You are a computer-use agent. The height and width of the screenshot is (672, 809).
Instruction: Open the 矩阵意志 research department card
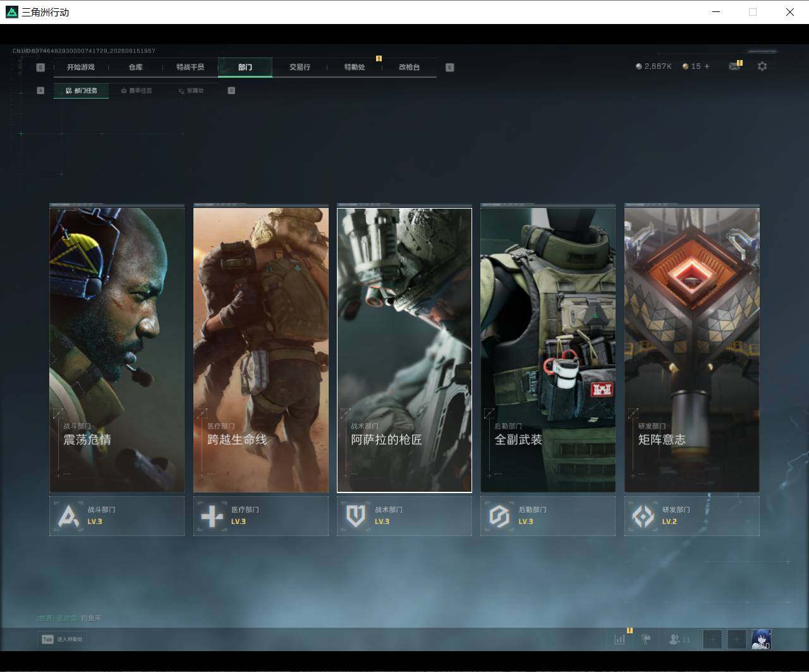click(692, 350)
